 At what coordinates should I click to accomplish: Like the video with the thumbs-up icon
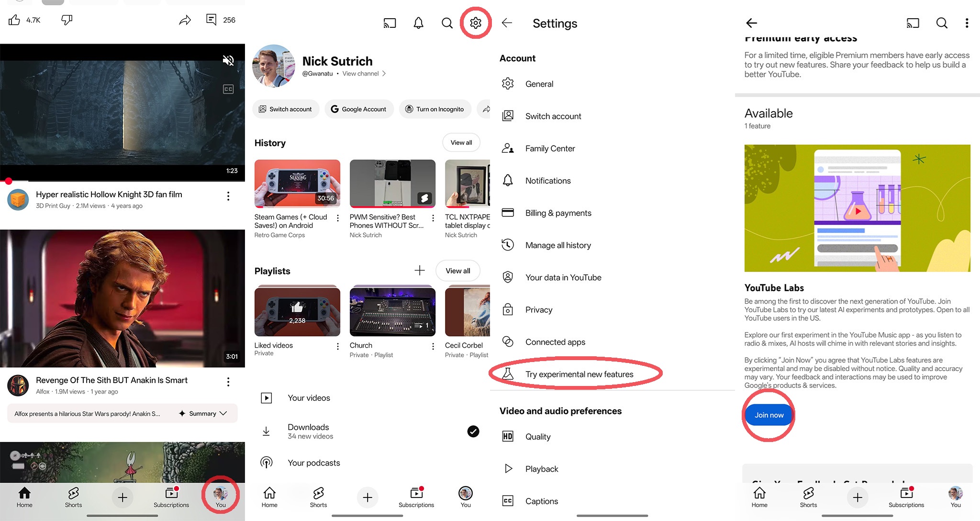pyautogui.click(x=14, y=20)
